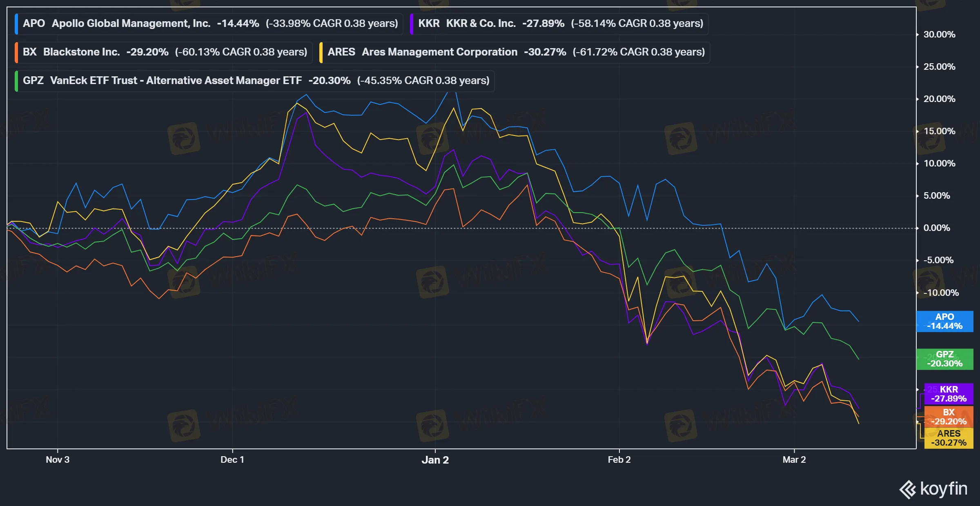Click the KKR purple price tag on axis
Image resolution: width=980 pixels, height=506 pixels.
[948, 394]
